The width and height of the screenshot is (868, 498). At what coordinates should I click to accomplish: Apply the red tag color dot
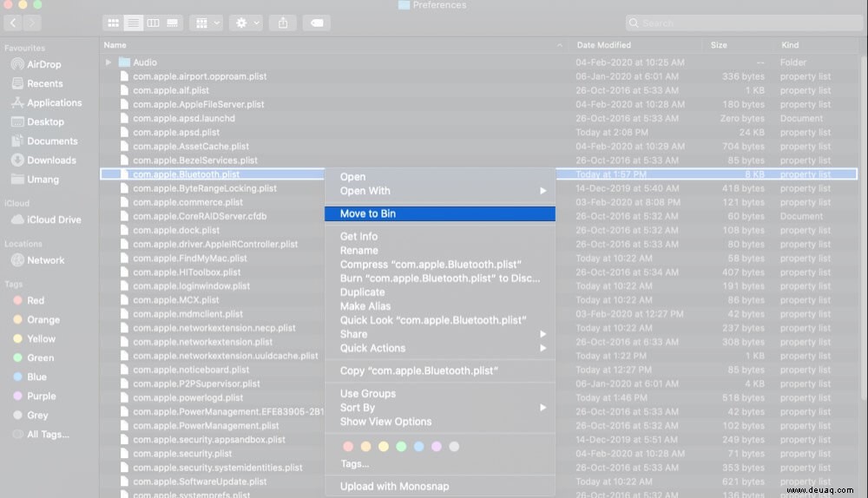click(348, 447)
